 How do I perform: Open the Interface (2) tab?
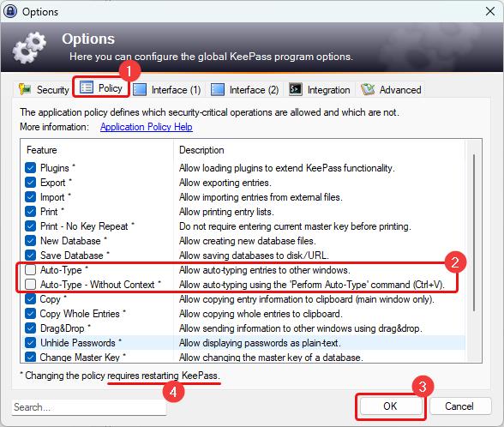click(244, 90)
